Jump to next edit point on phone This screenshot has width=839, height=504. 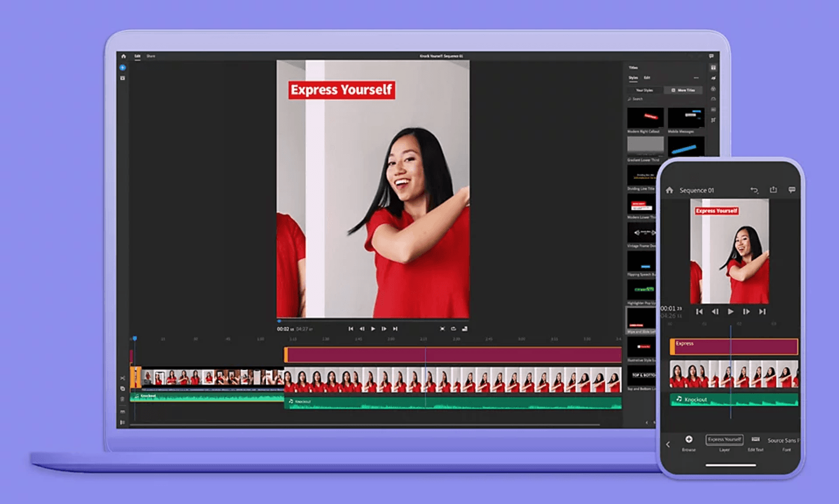(x=762, y=312)
